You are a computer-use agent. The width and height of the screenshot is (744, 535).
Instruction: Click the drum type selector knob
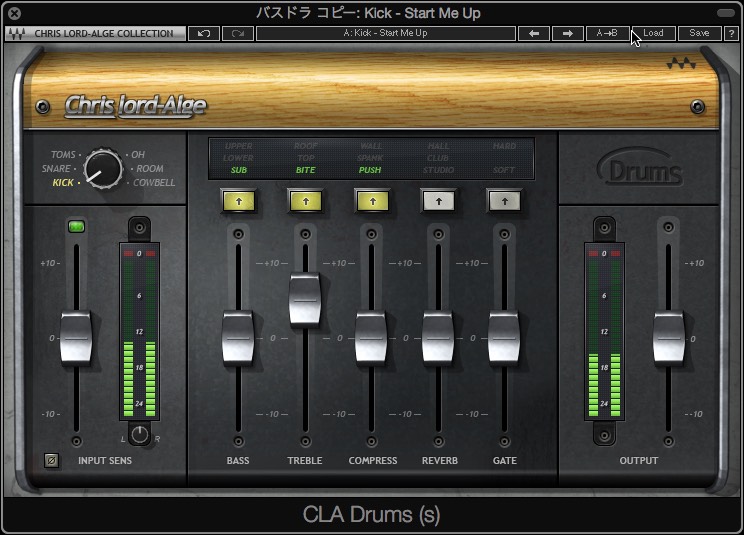click(x=103, y=169)
